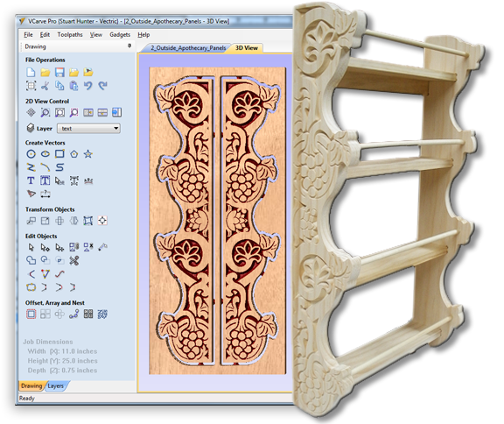Pick the Selection arrow tool in Edit Objects

coord(31,247)
